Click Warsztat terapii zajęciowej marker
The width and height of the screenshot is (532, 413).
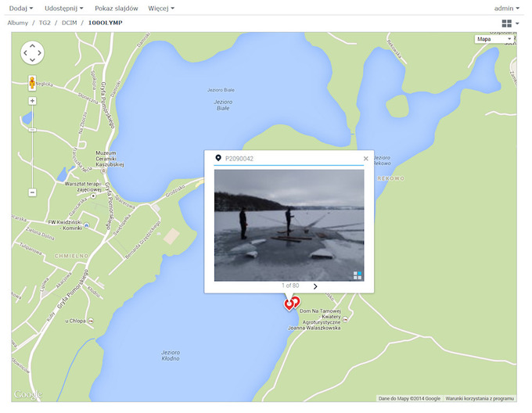pos(93,196)
